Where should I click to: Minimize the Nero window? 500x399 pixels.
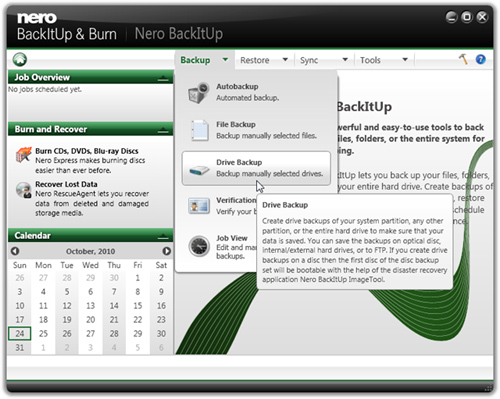pyautogui.click(x=451, y=17)
